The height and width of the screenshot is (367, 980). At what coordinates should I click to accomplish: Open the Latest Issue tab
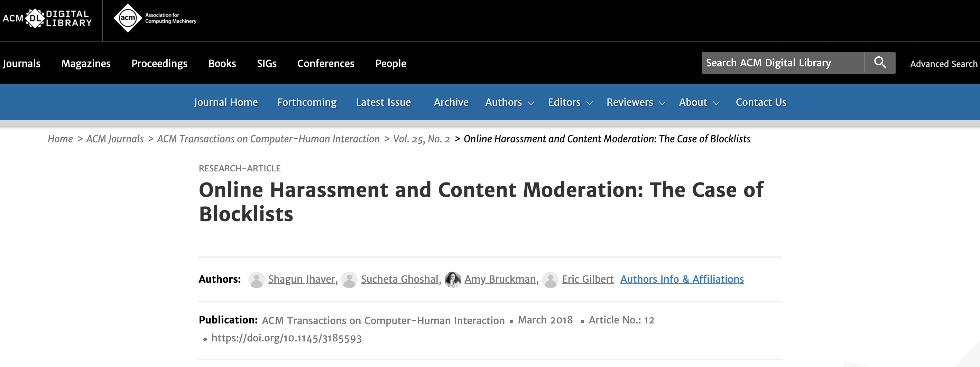[383, 102]
